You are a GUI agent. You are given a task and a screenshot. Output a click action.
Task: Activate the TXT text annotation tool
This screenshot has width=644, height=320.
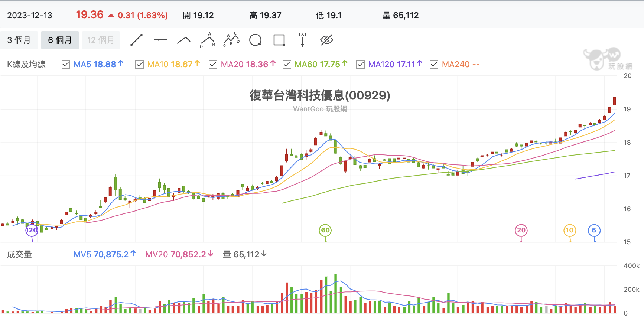(303, 40)
